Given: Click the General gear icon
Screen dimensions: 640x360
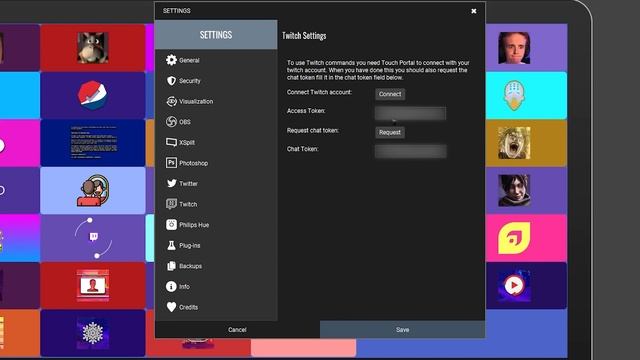Looking at the screenshot, I should [171, 60].
